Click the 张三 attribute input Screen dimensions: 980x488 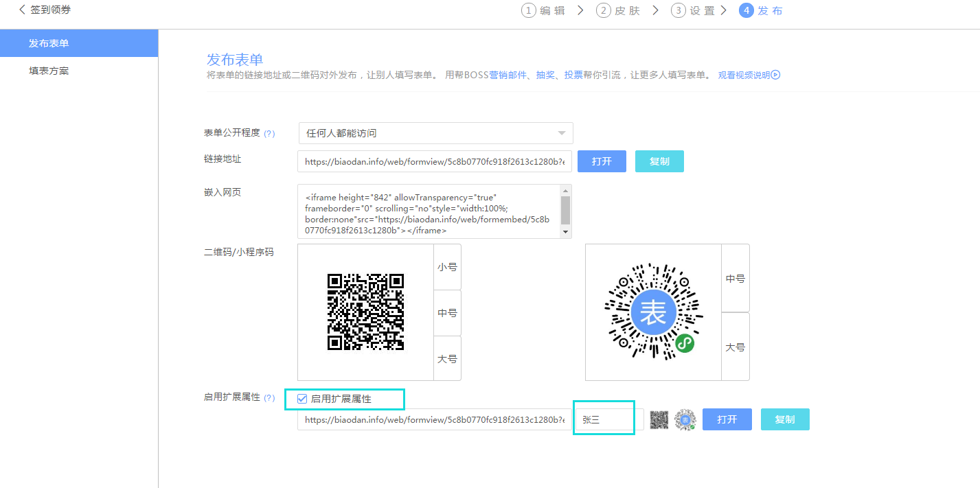click(x=608, y=419)
